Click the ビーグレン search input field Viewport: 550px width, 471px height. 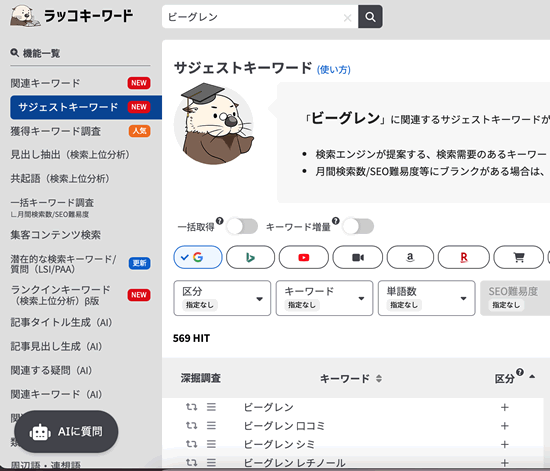tap(253, 17)
